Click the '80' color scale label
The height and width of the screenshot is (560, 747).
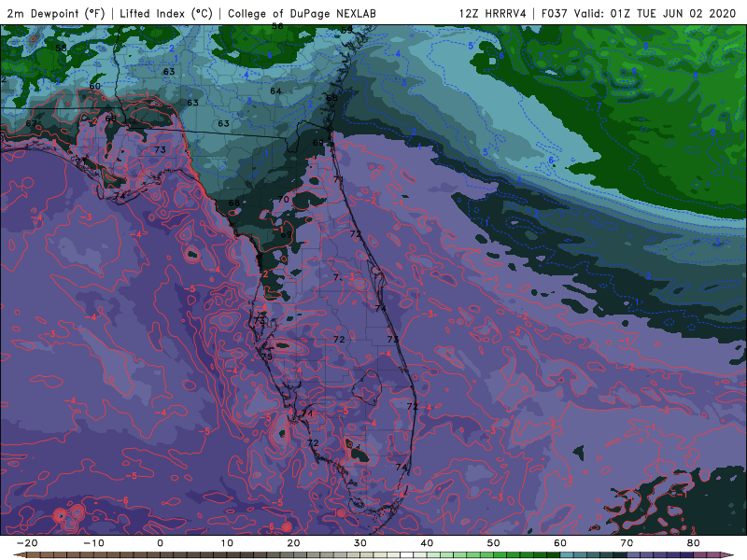tap(694, 543)
